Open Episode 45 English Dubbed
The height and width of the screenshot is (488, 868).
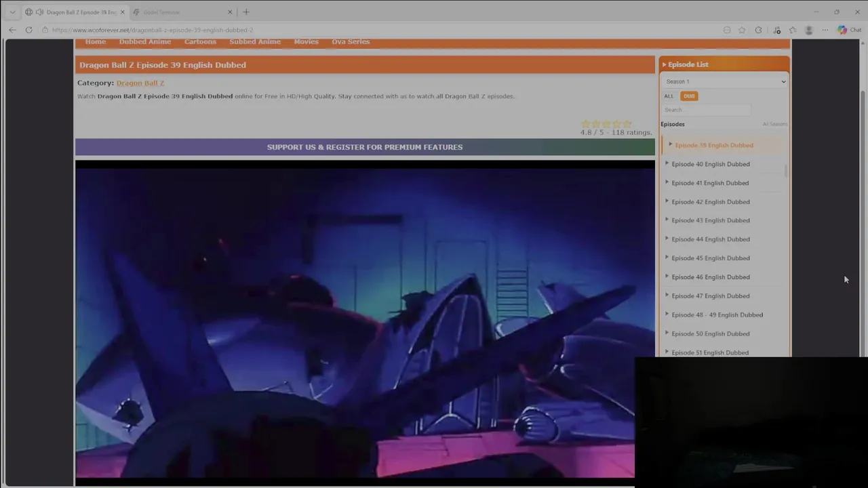click(x=711, y=258)
